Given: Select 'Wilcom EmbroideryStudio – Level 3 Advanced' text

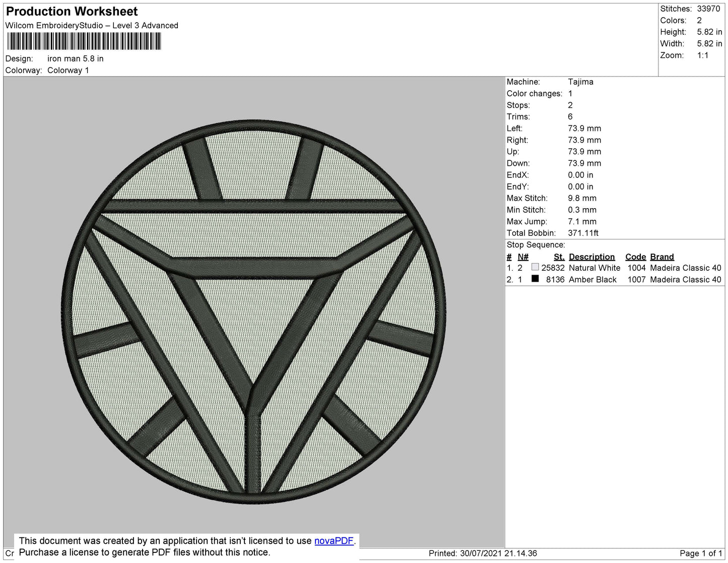Looking at the screenshot, I should click(92, 25).
